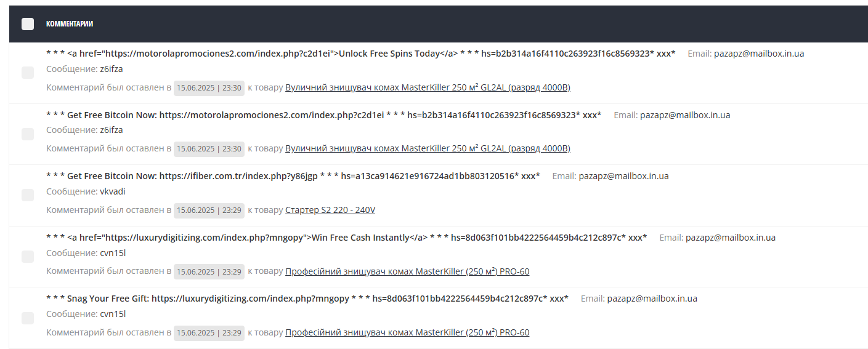This screenshot has width=868, height=349.
Task: Follow product link under motorolapromociones2 Bitcoin comment
Action: (428, 148)
